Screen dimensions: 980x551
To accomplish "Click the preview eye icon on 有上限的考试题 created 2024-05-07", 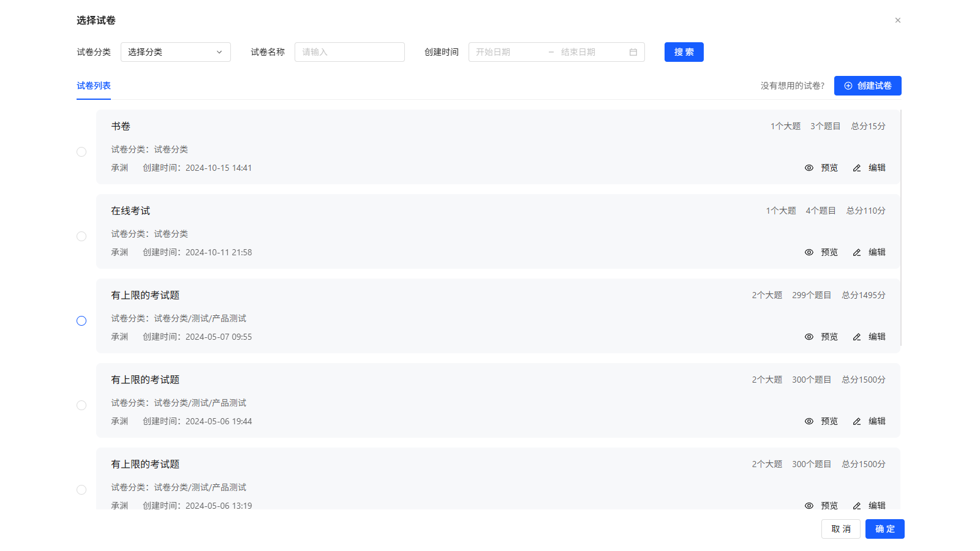I will pyautogui.click(x=809, y=336).
